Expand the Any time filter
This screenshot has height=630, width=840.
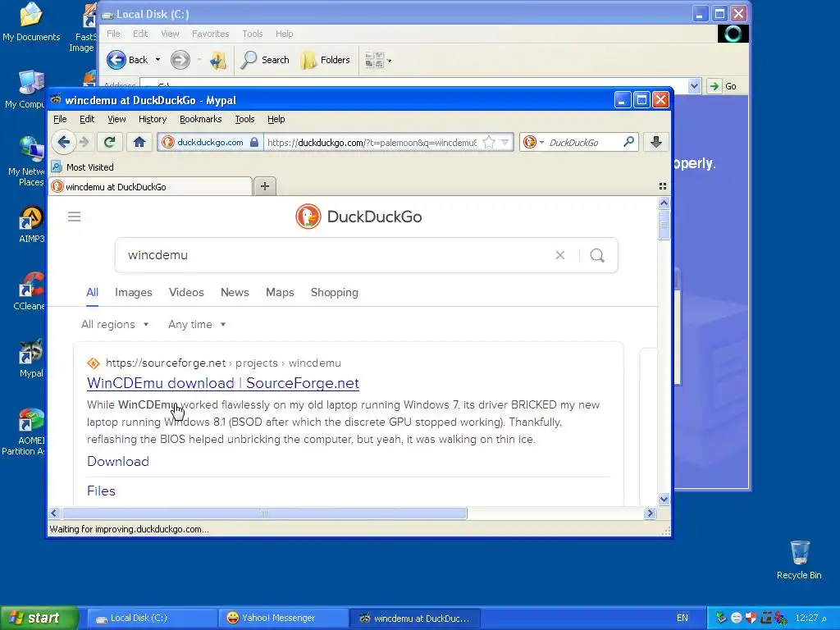[197, 325]
